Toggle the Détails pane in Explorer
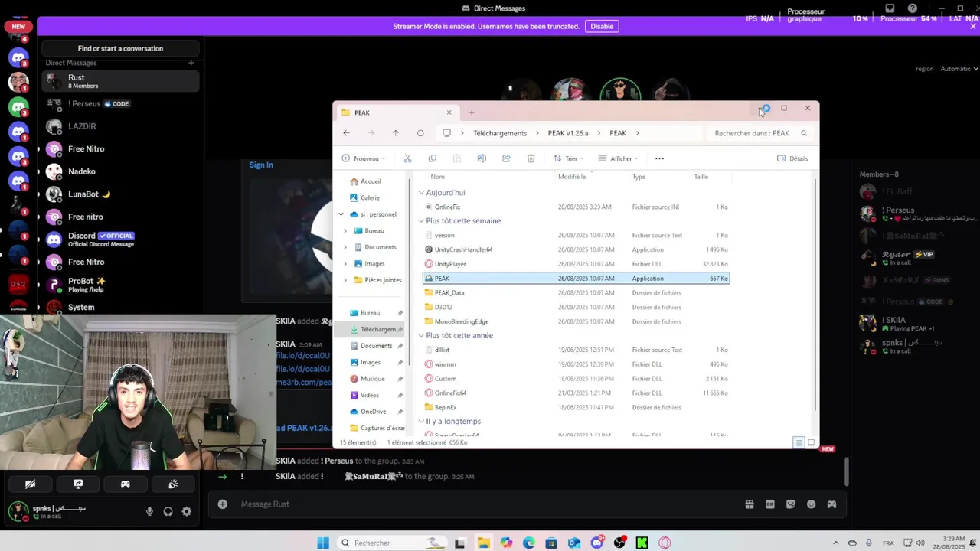Screen dimensions: 980x551 pyautogui.click(x=792, y=158)
